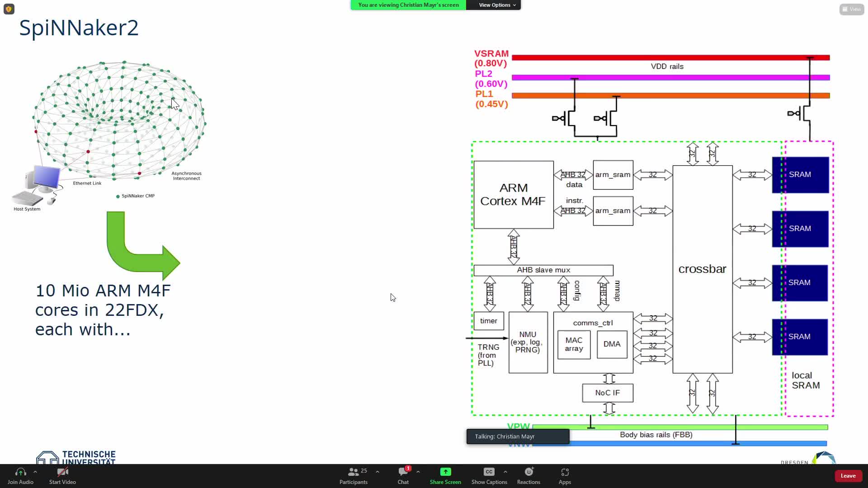Expand the captions options caret

click(x=505, y=472)
